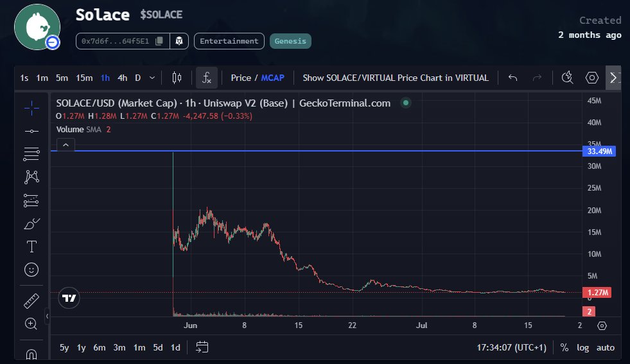
Task: Open the Fibonacci retracement tools
Action: [31, 154]
